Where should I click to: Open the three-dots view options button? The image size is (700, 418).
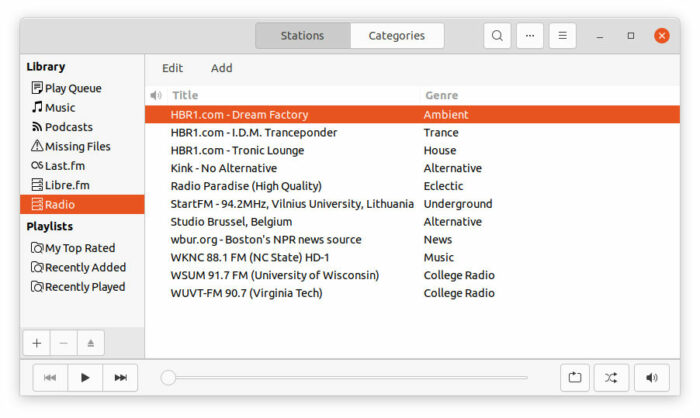point(530,36)
